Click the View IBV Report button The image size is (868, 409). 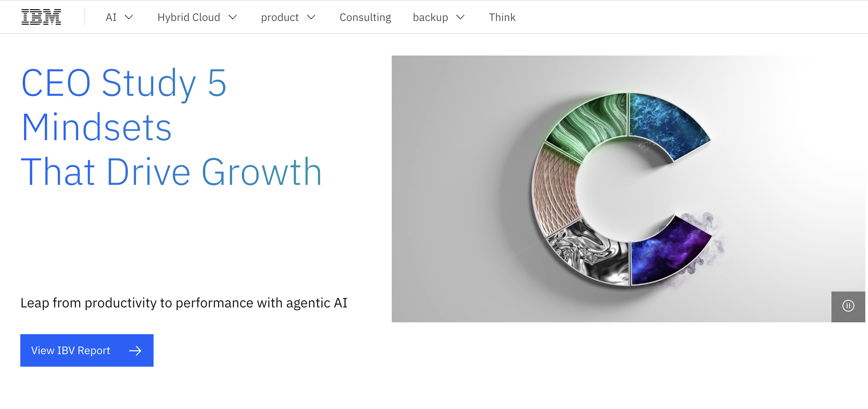click(x=87, y=350)
